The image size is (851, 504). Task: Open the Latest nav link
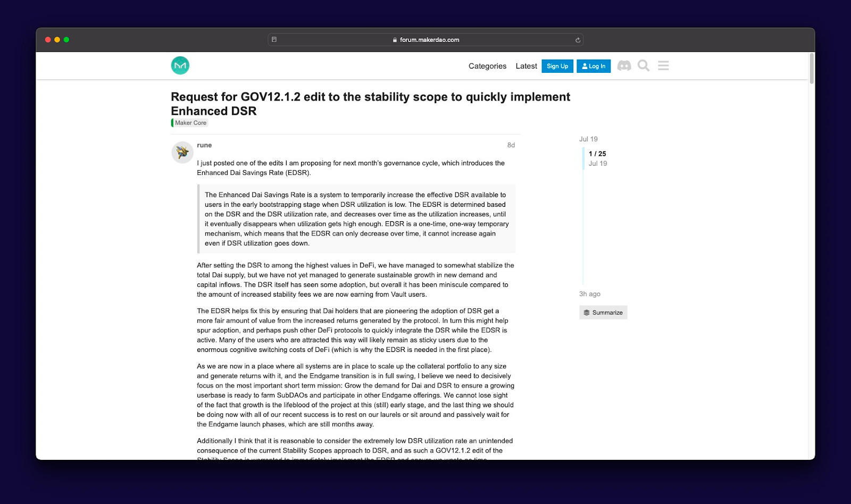526,66
